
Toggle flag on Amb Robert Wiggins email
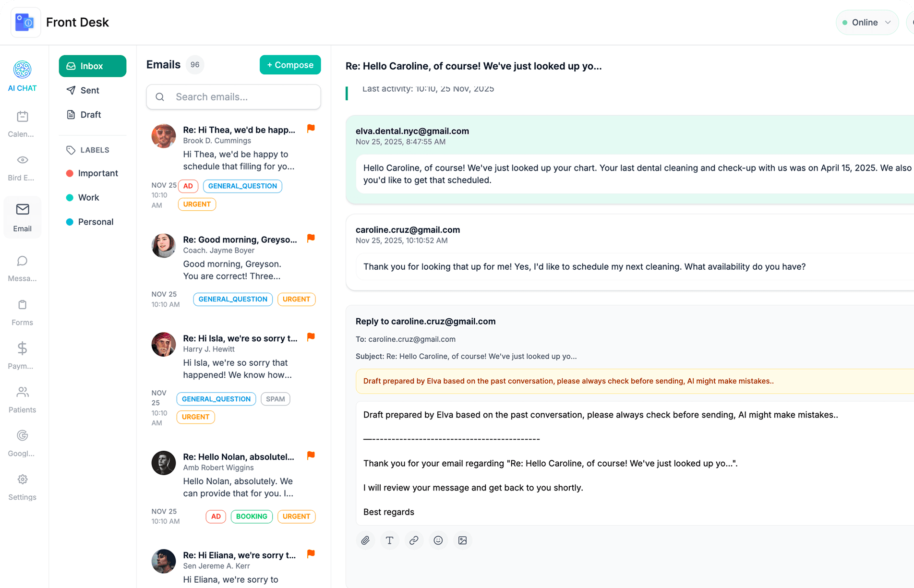coord(311,456)
